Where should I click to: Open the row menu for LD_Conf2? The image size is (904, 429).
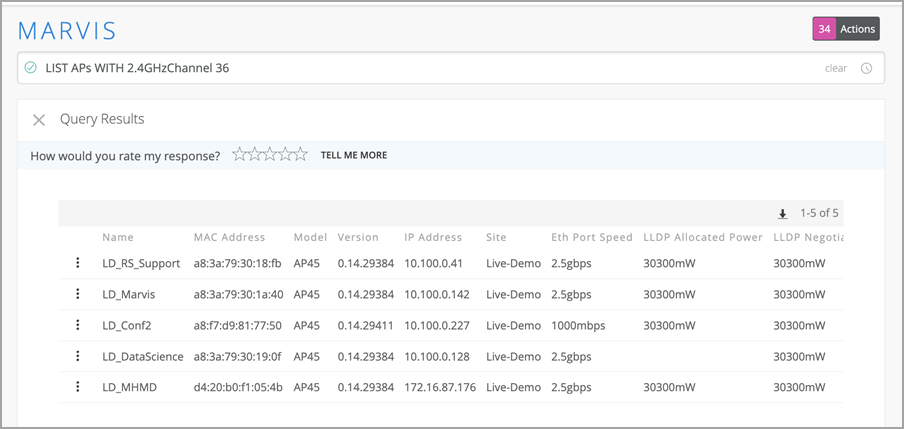coord(77,325)
